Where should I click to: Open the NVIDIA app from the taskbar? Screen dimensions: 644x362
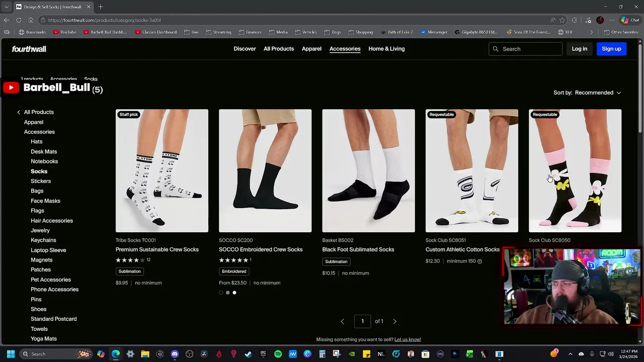[x=352, y=354]
